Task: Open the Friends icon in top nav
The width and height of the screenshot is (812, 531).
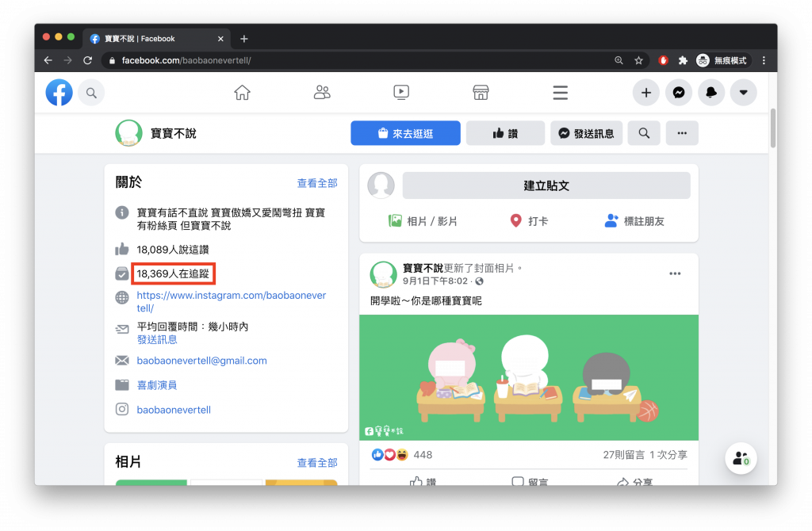Action: click(x=322, y=93)
